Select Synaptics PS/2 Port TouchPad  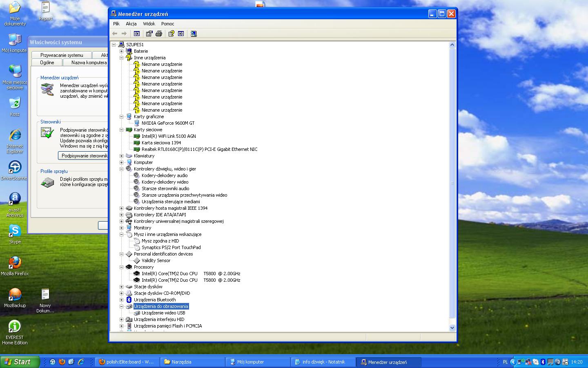click(x=171, y=247)
